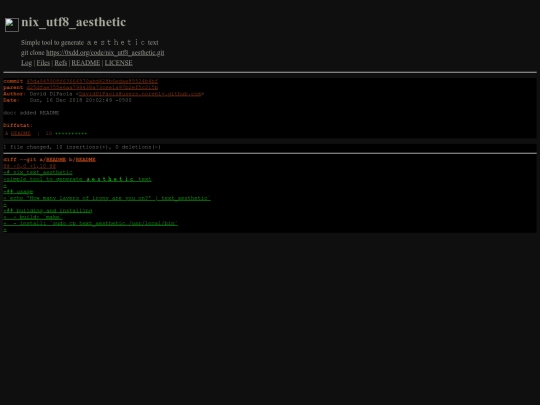Click the '1 file changed' summary text
The image size is (540, 405).
point(82,147)
